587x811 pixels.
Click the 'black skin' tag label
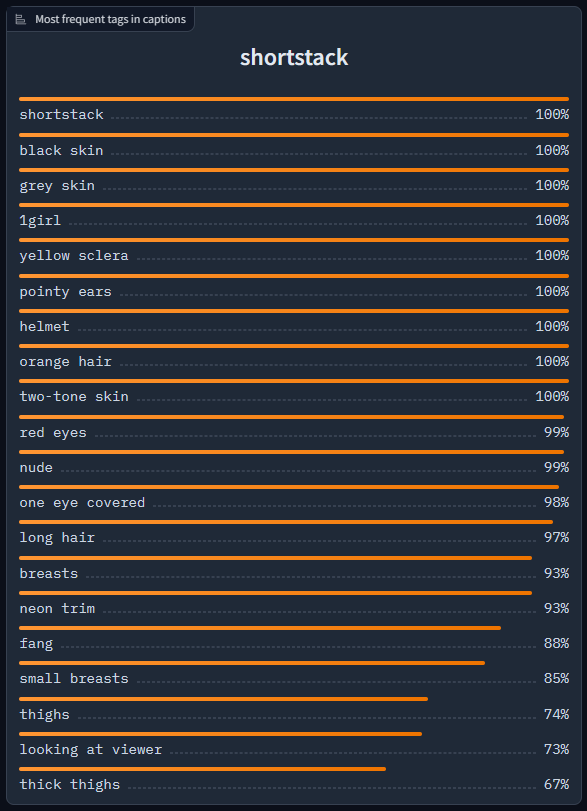(x=62, y=151)
